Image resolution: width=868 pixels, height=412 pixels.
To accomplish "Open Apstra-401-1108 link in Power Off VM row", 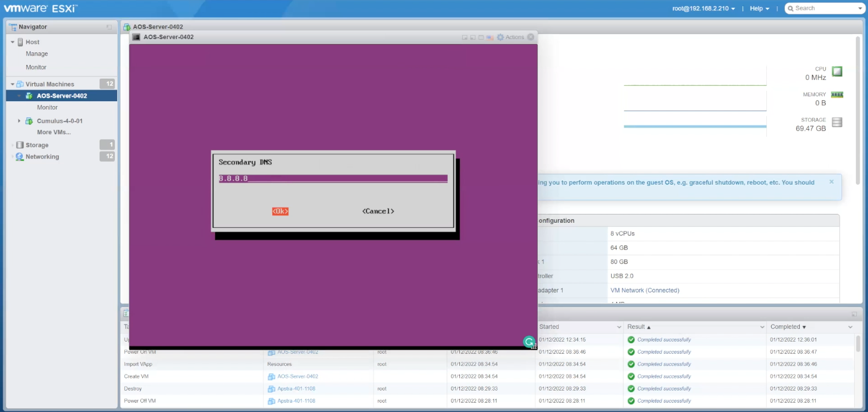I will pos(296,401).
